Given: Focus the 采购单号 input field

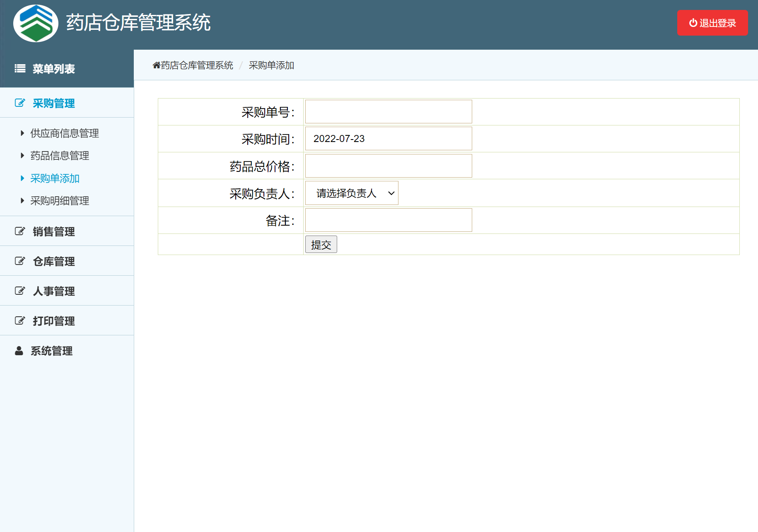Looking at the screenshot, I should coord(388,112).
